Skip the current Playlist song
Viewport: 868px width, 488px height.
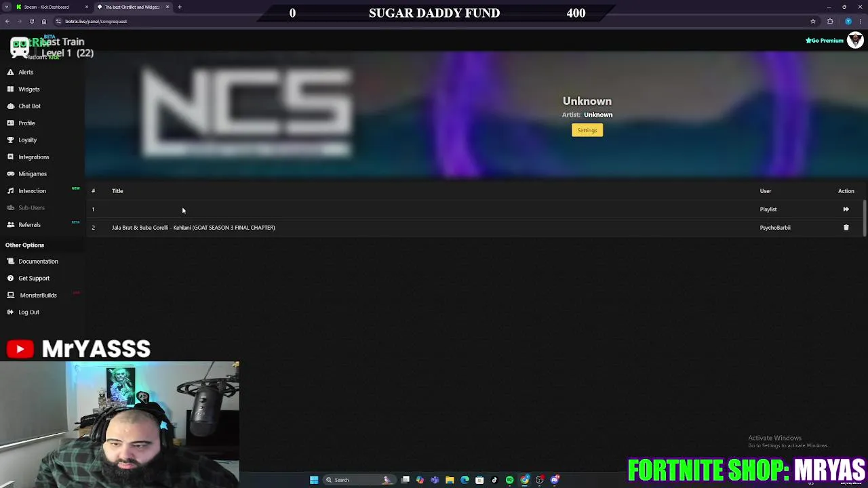(846, 209)
